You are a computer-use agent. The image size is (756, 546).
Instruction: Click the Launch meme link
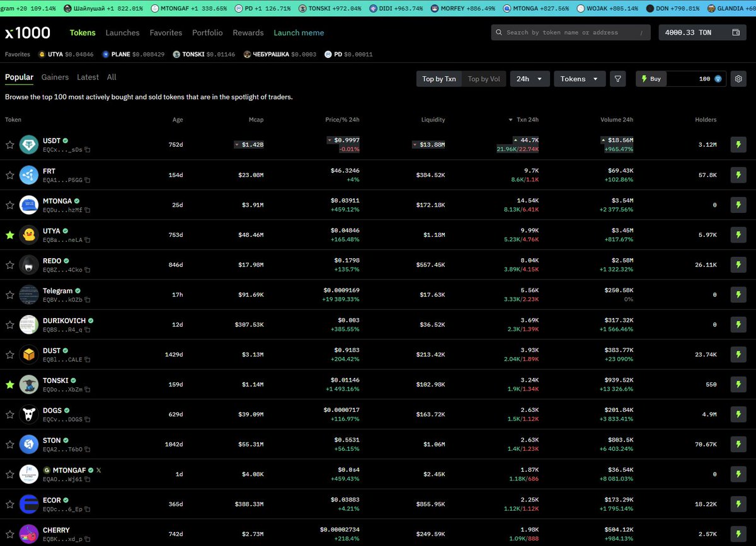(299, 33)
